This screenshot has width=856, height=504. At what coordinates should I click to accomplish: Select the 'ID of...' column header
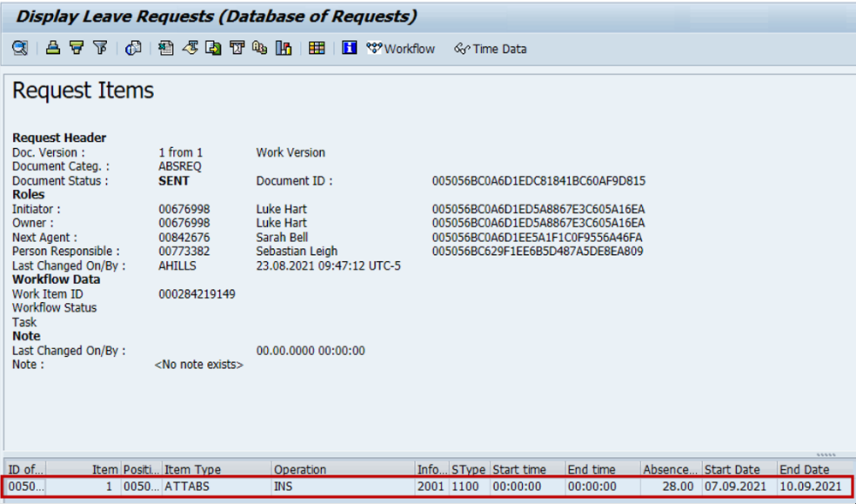pyautogui.click(x=25, y=469)
